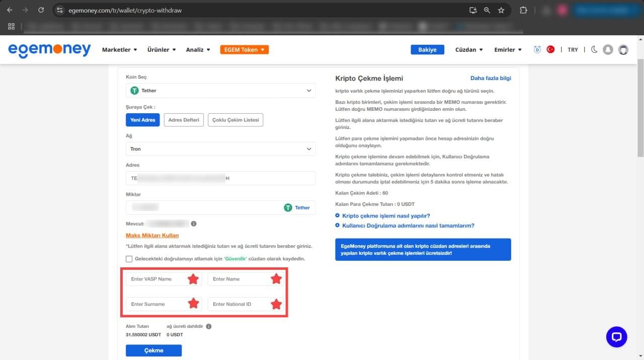
Task: Click the 'Kalan Çekim Adeti : 60' text
Action: click(362, 193)
